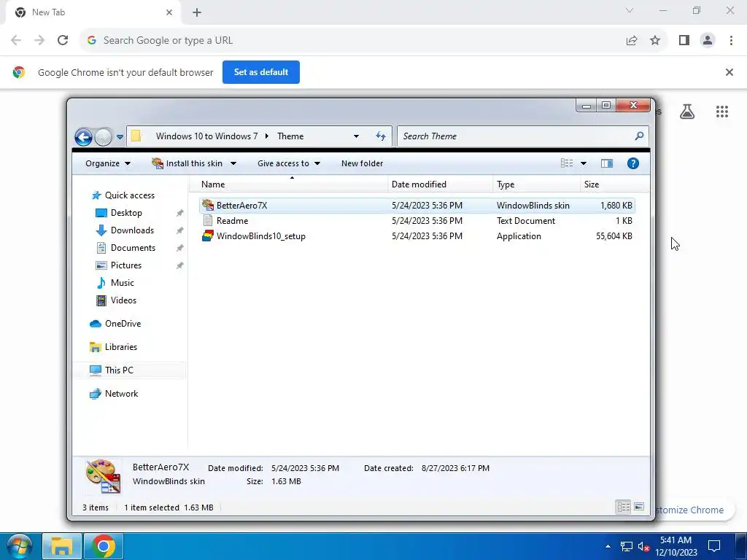Open Music in navigation pane
Screen dimensions: 747x560
pyautogui.click(x=115, y=283)
